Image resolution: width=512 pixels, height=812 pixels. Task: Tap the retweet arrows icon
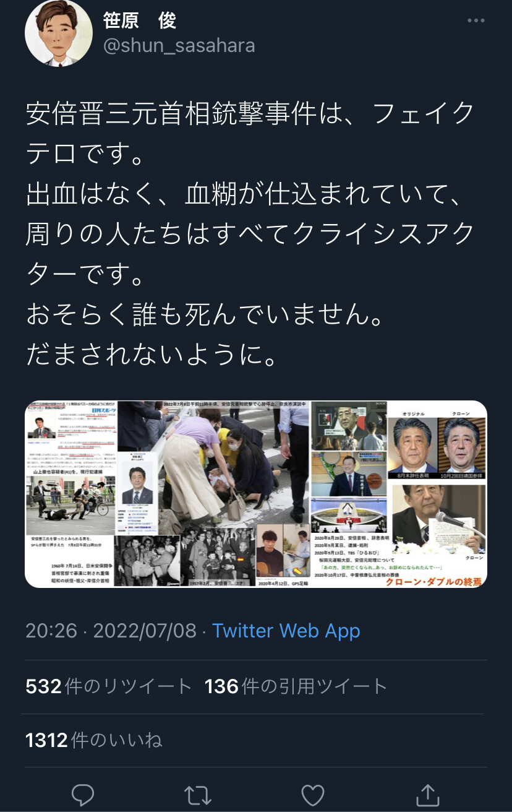[198, 794]
